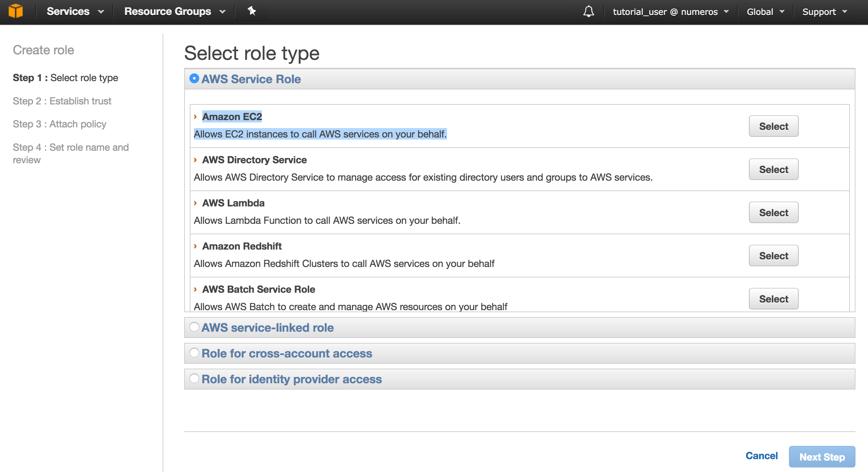The image size is (868, 472).
Task: Click Select button for AWS Batch Service Role
Action: (x=773, y=299)
